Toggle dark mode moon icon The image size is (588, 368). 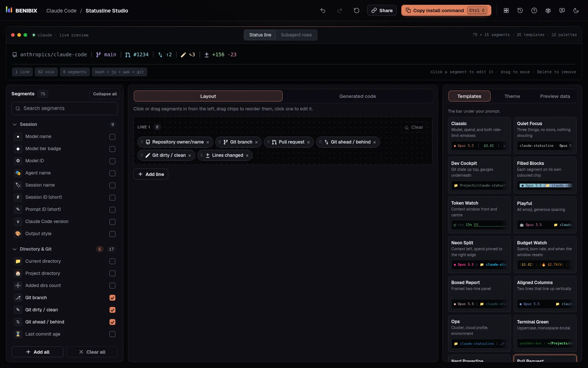576,11
